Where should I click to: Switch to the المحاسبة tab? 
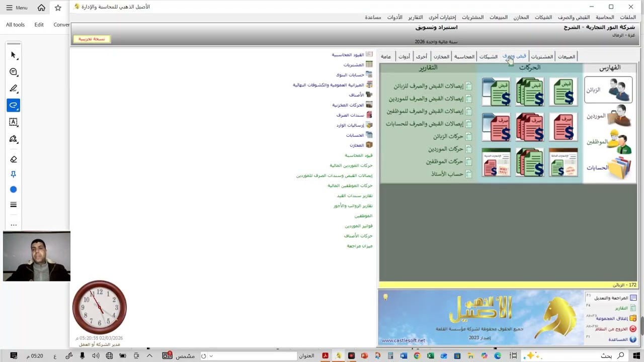tap(464, 57)
